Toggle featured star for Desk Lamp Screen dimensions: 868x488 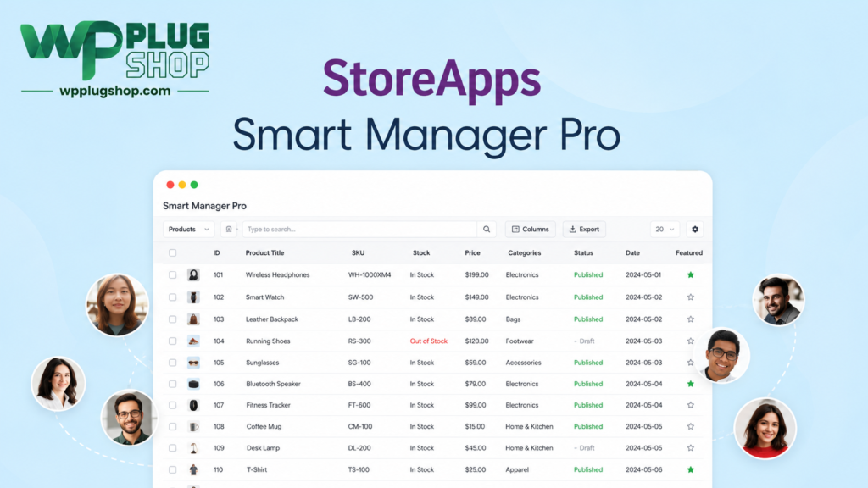[690, 448]
